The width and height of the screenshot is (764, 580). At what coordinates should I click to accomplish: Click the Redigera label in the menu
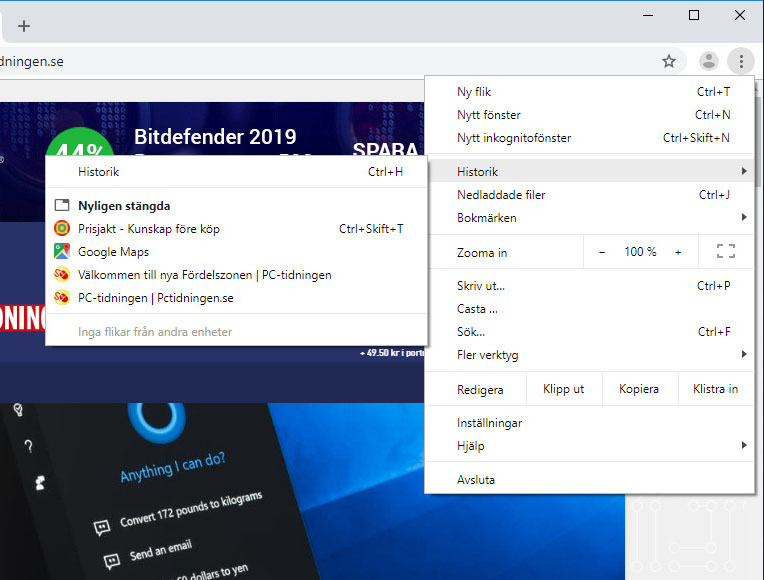point(479,389)
